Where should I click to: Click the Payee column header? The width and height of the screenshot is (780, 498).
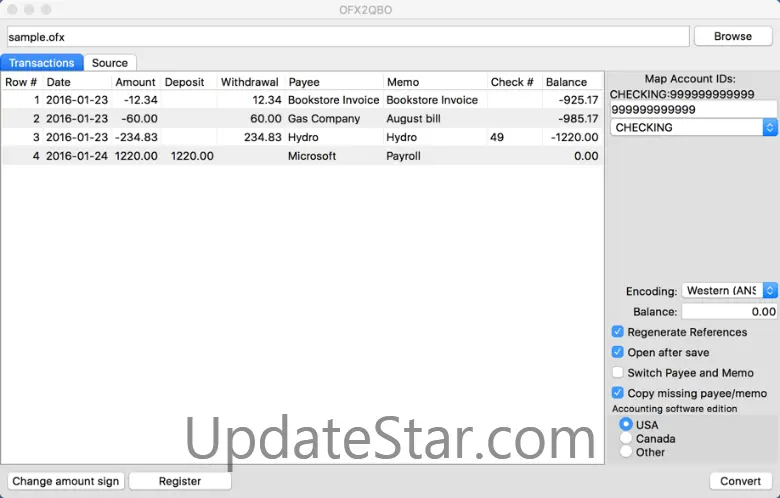pyautogui.click(x=334, y=82)
